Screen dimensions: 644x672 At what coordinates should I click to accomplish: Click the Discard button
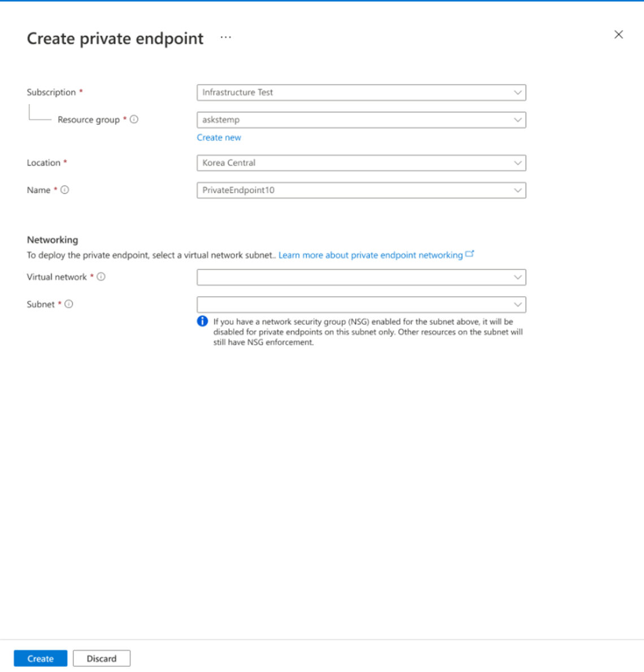[102, 658]
